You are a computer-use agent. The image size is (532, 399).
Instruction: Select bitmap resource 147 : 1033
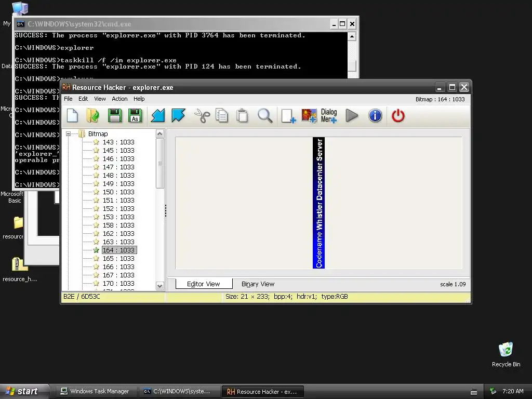[118, 167]
